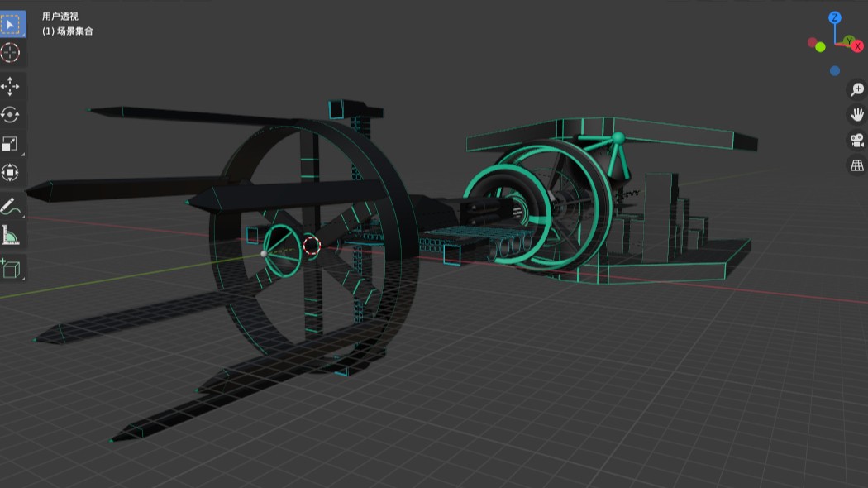Enable the combined Transform tool
This screenshot has height=488, width=868.
[11, 172]
